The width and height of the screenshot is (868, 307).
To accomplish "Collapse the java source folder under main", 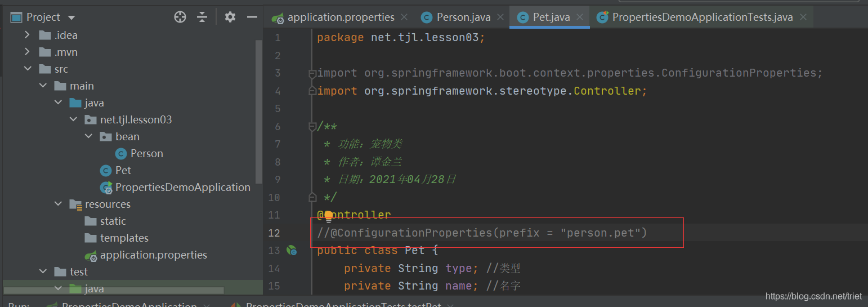I will pyautogui.click(x=58, y=103).
